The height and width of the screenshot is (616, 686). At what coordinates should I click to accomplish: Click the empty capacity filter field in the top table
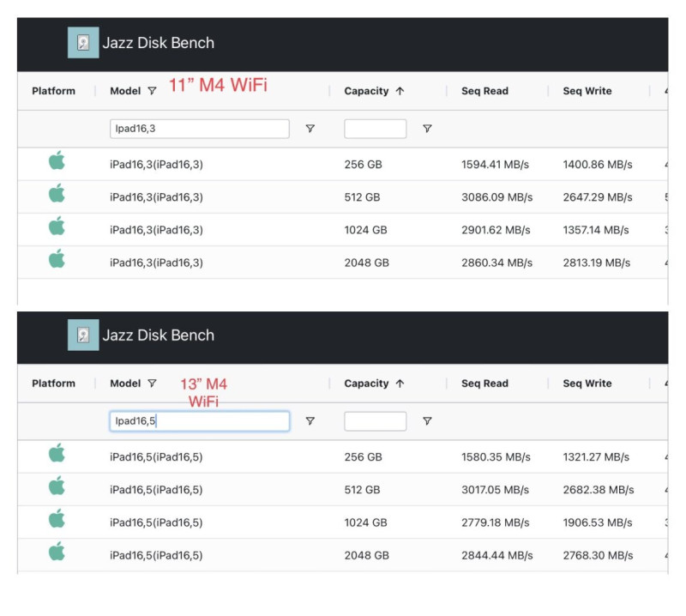click(376, 129)
